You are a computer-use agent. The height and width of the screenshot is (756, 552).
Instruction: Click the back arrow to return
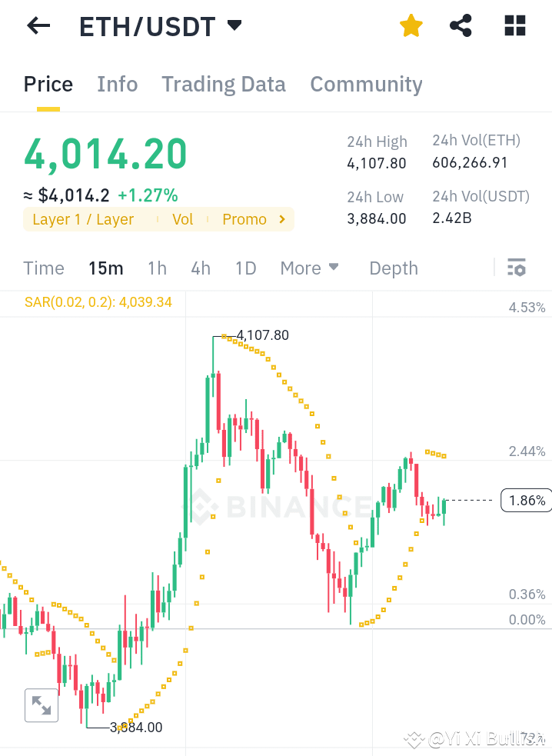click(37, 25)
